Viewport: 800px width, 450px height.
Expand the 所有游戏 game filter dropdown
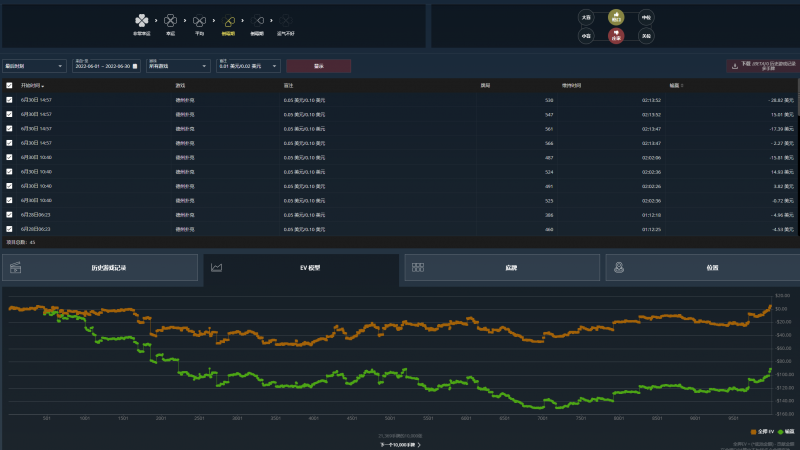(178, 66)
